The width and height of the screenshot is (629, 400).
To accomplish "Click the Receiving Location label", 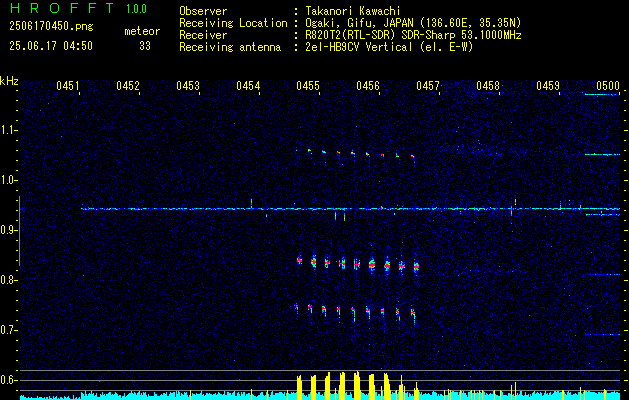I will [x=233, y=23].
